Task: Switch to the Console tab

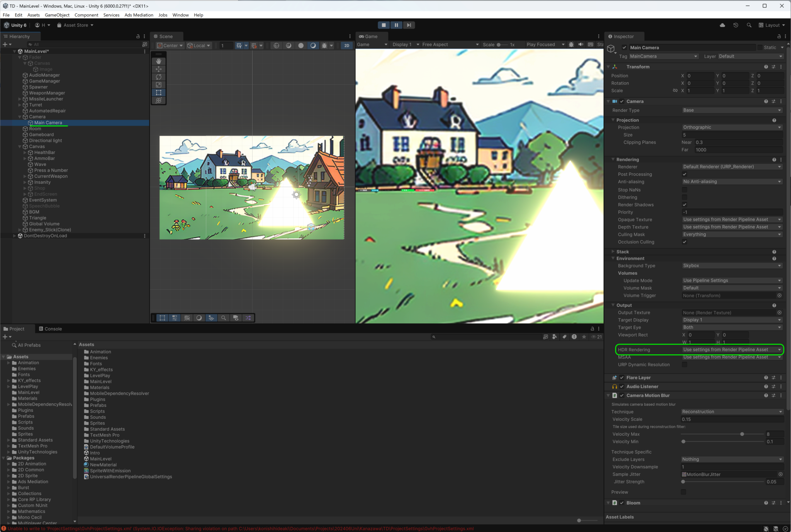Action: [x=53, y=328]
